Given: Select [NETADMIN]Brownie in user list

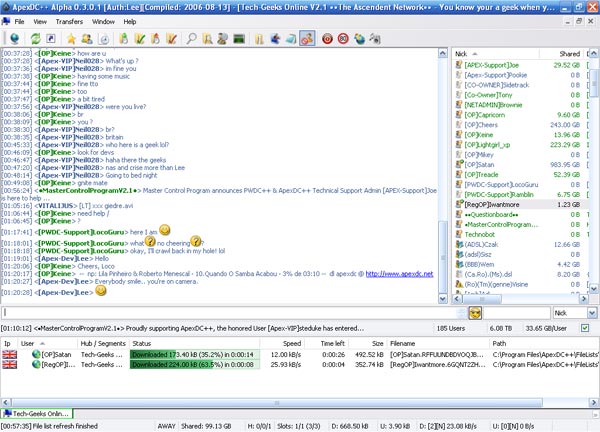Looking at the screenshot, I should [x=493, y=105].
